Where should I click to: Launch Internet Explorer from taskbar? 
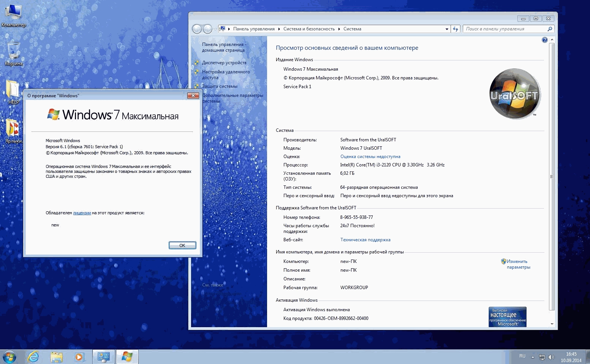pyautogui.click(x=33, y=357)
